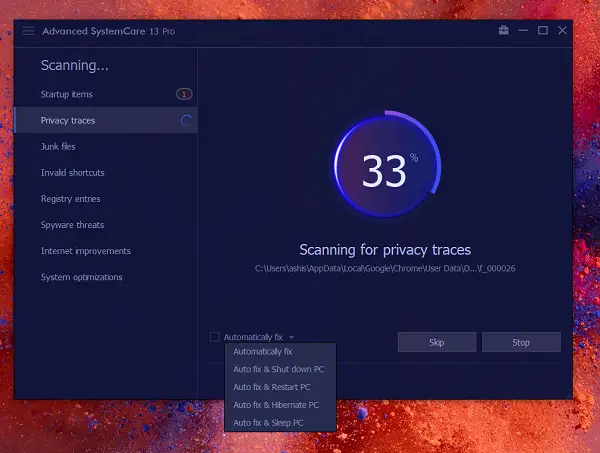Select Registry entries in sidebar
The width and height of the screenshot is (600, 453).
pos(106,199)
